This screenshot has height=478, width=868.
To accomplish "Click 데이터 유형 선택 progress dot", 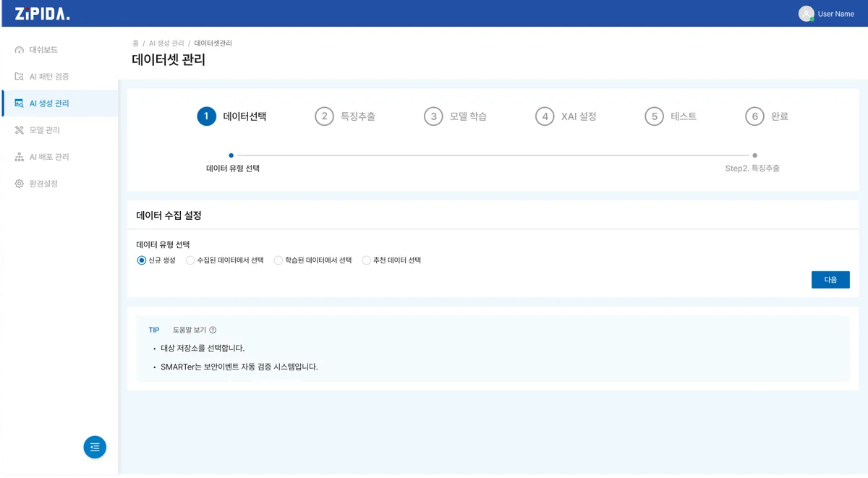I will point(231,155).
